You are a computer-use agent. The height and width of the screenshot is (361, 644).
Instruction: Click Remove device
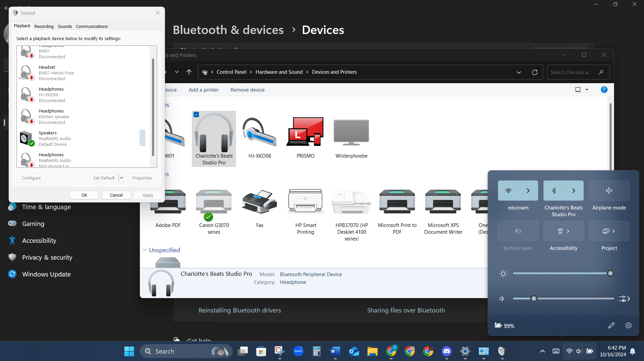(x=247, y=90)
